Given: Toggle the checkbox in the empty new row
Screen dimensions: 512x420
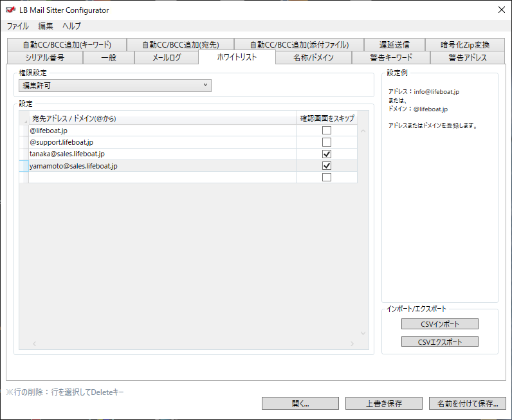Looking at the screenshot, I should (x=327, y=177).
